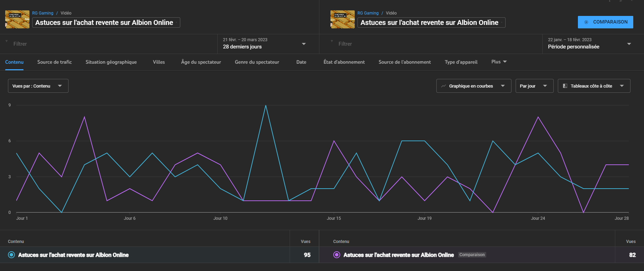The height and width of the screenshot is (271, 644).
Task: Click the left Vues column header
Action: [306, 242]
